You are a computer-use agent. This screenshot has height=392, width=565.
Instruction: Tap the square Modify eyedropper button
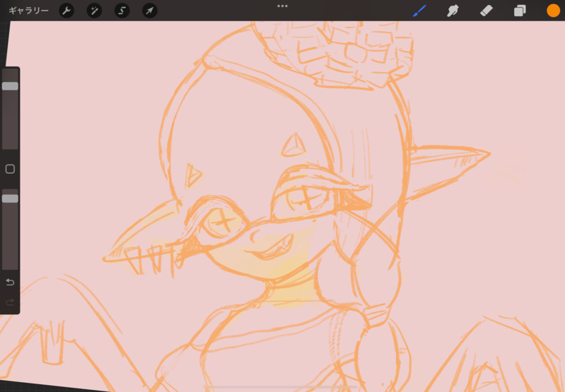tap(10, 169)
